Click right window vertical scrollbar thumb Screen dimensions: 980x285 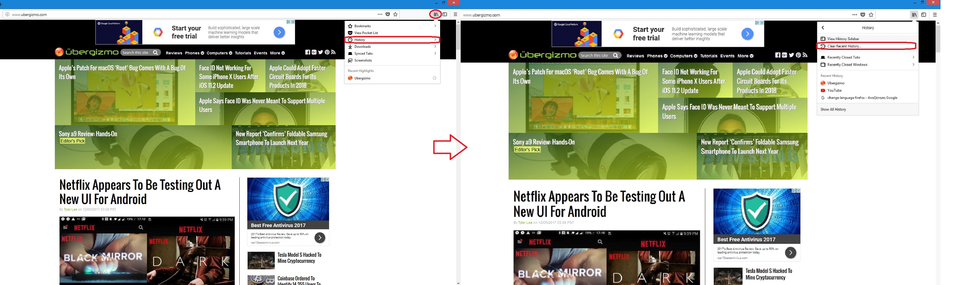(x=938, y=38)
